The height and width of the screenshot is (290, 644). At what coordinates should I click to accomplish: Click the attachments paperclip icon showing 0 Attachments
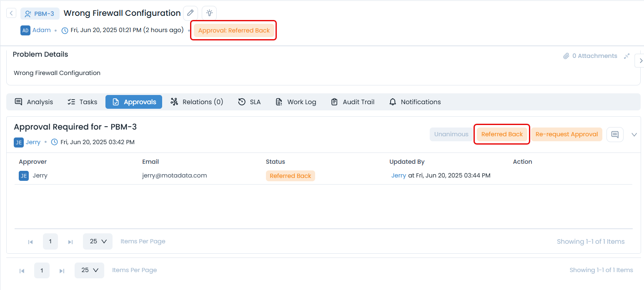pyautogui.click(x=566, y=55)
